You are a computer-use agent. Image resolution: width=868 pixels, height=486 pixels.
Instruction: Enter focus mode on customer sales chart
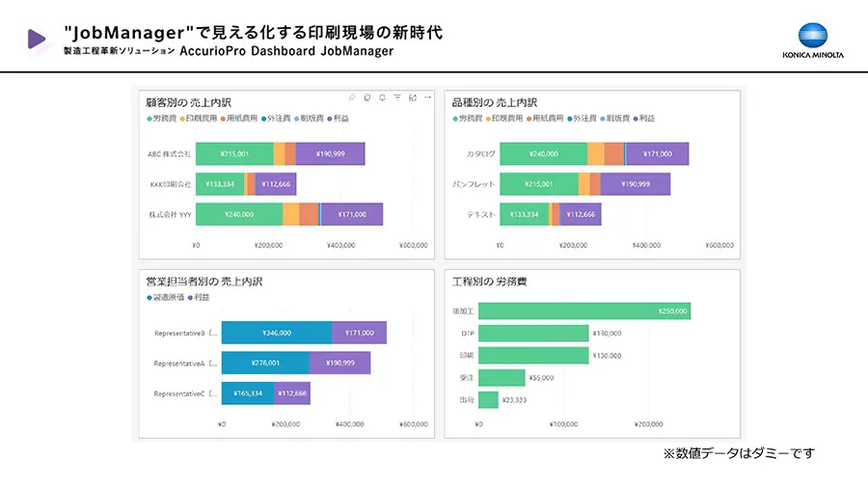[413, 97]
